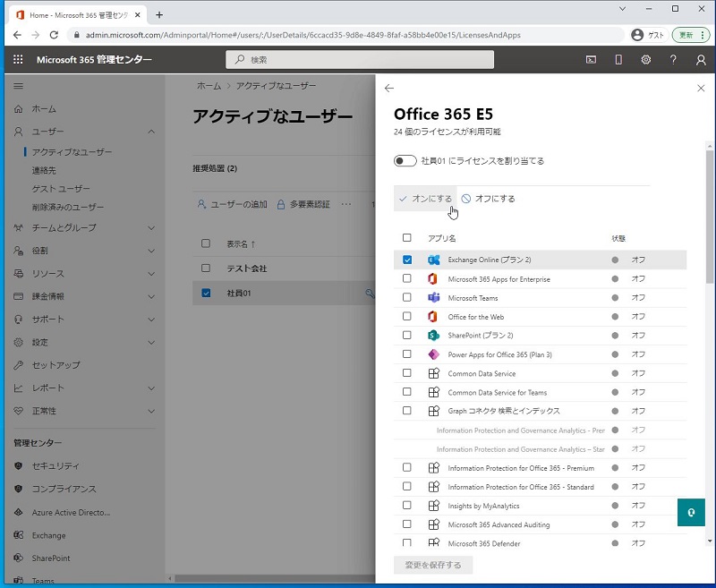
Task: Uncheck the Exchange Online (プラン 2) checkbox
Action: click(x=407, y=260)
